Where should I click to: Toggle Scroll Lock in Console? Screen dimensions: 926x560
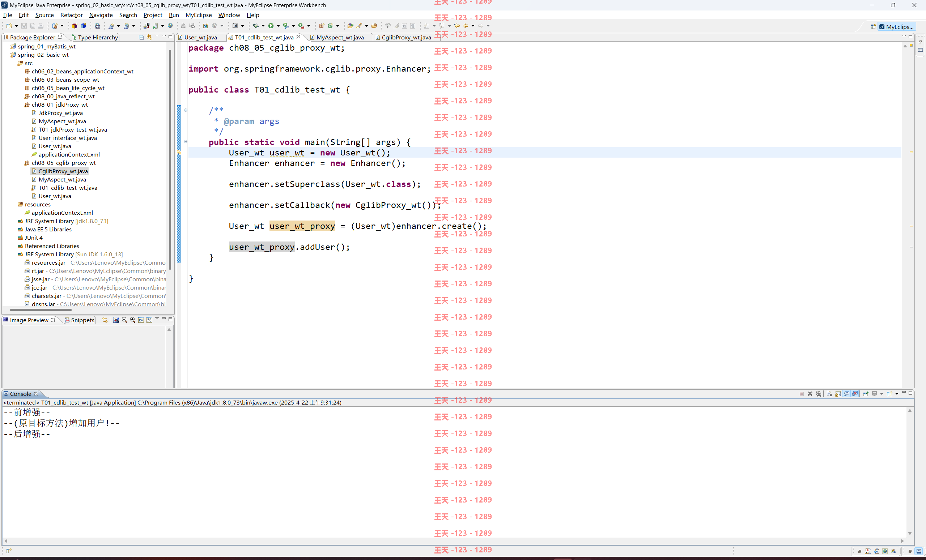click(838, 394)
